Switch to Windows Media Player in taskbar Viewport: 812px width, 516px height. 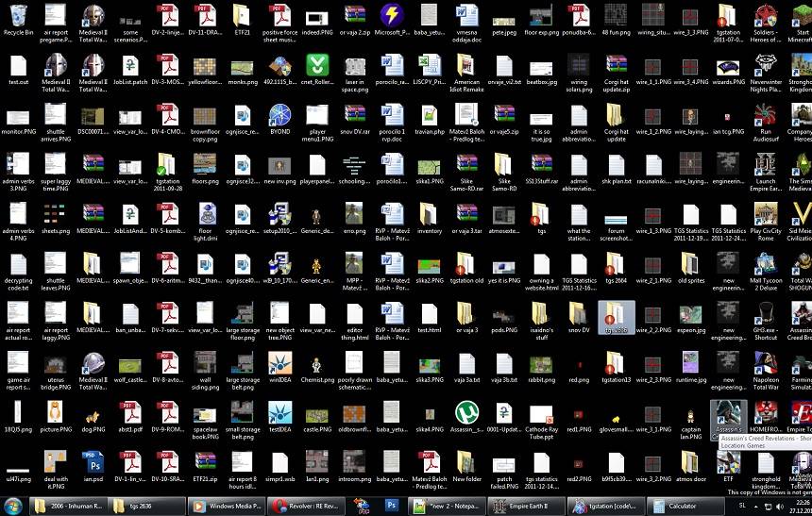point(226,507)
